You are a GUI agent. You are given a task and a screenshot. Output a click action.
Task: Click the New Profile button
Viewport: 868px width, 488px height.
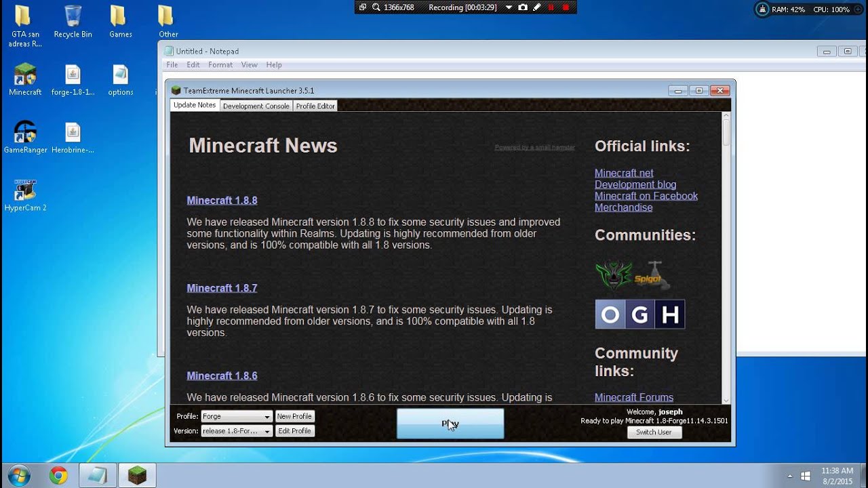click(294, 416)
